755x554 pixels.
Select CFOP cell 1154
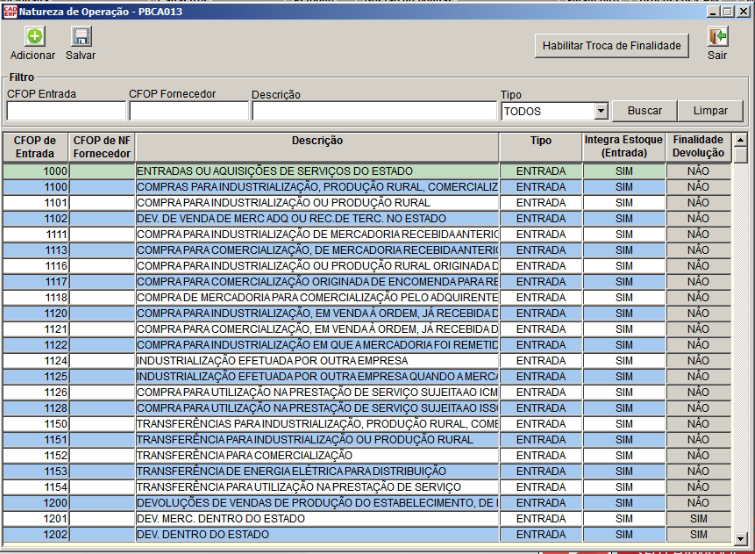36,487
